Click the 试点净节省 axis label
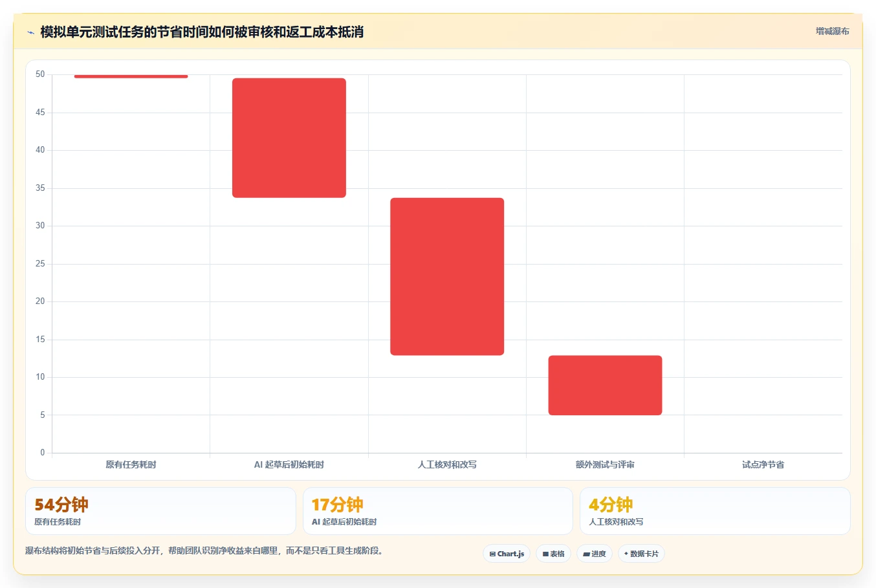 tap(763, 464)
